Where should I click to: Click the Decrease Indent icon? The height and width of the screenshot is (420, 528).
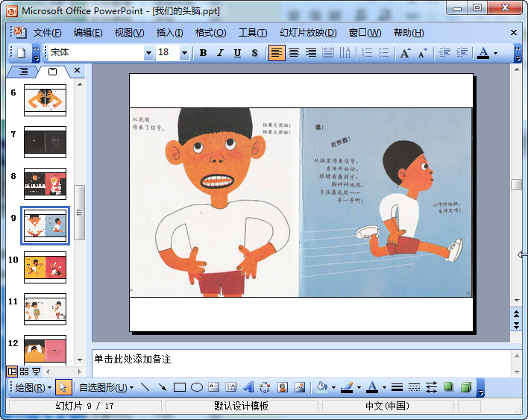coord(444,53)
